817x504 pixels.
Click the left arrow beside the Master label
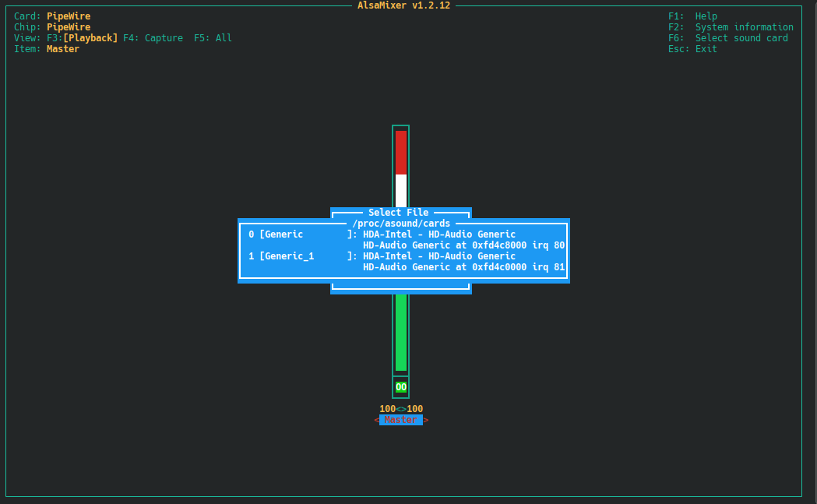(377, 420)
